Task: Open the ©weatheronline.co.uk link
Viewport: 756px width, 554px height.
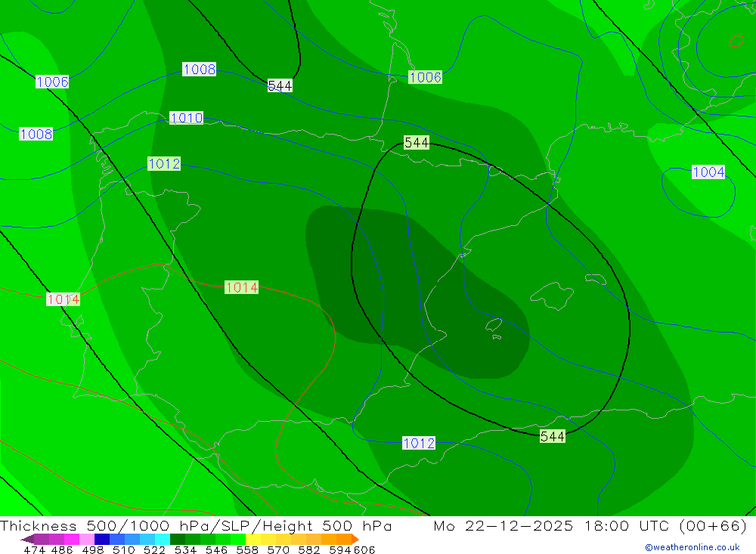Action: point(692,547)
